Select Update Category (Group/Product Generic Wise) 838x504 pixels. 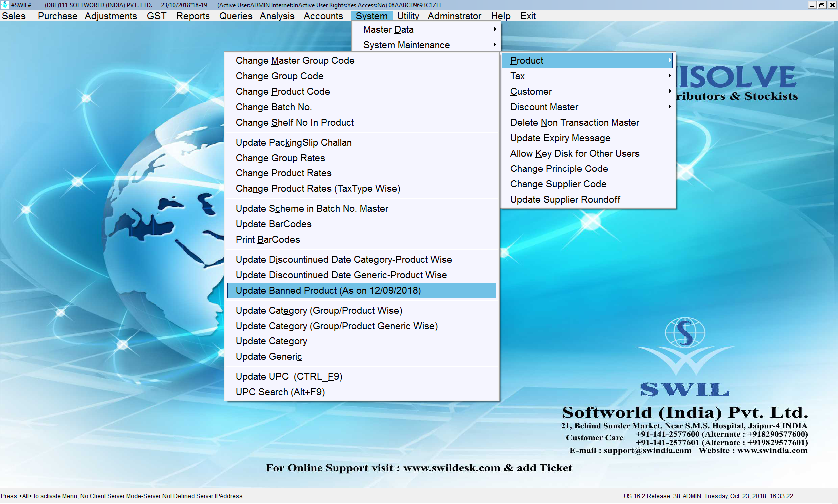362,326
